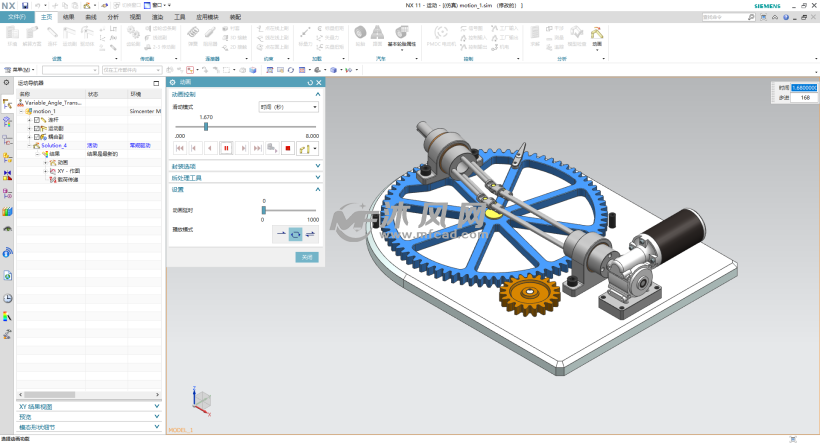Screen dimensions: 820x444
Task: Select play-once playback mode icon
Action: click(x=282, y=233)
